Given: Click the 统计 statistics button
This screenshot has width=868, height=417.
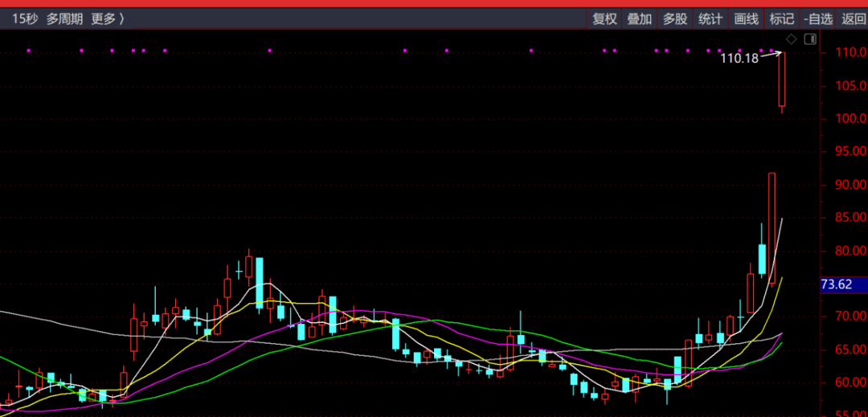Looking at the screenshot, I should (x=710, y=18).
